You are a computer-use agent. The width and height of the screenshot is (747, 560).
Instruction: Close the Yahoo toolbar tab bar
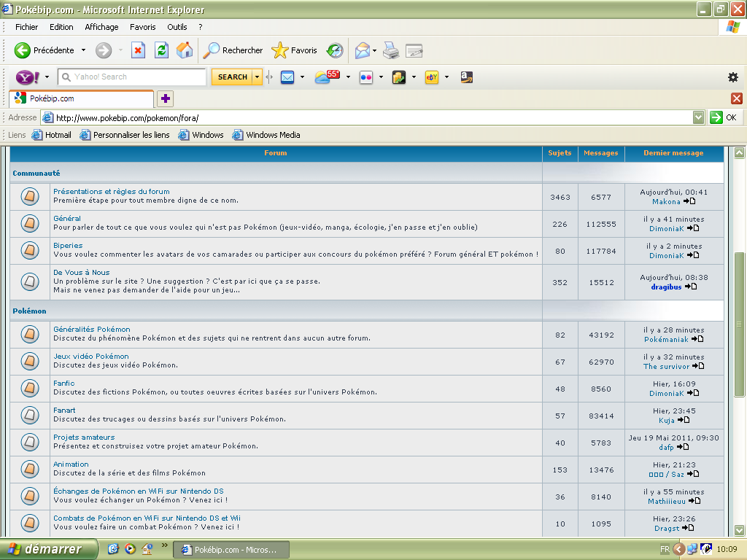[x=737, y=98]
